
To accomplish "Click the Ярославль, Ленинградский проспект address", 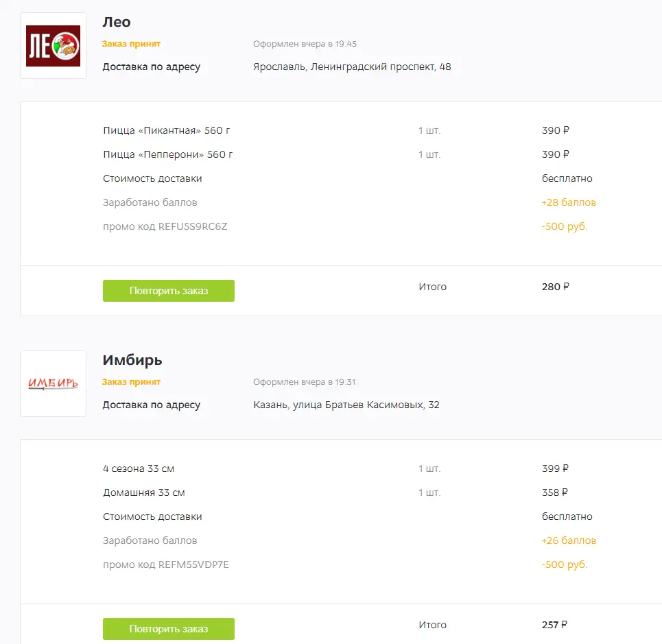I will (352, 67).
